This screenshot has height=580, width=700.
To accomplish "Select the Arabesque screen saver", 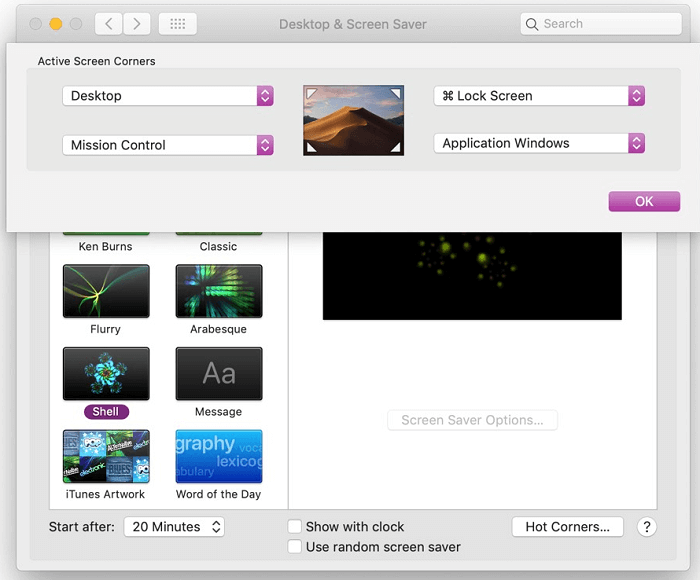I will coord(218,291).
